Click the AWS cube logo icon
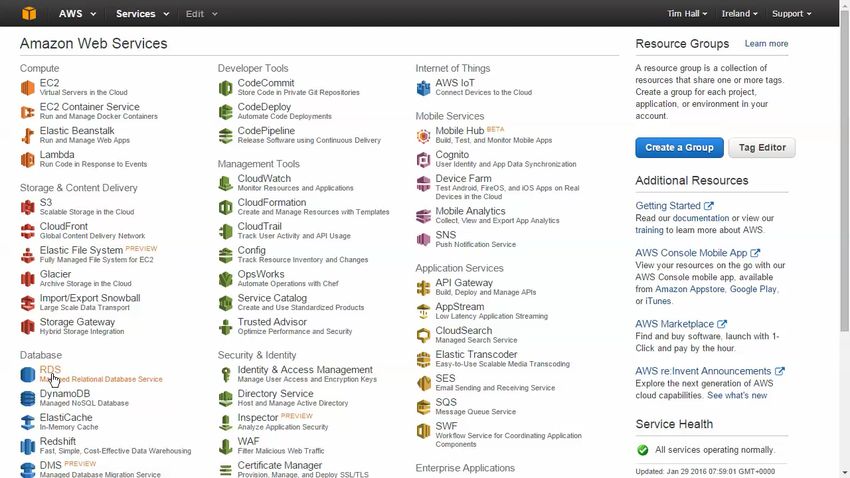This screenshot has height=478, width=850. (30, 13)
